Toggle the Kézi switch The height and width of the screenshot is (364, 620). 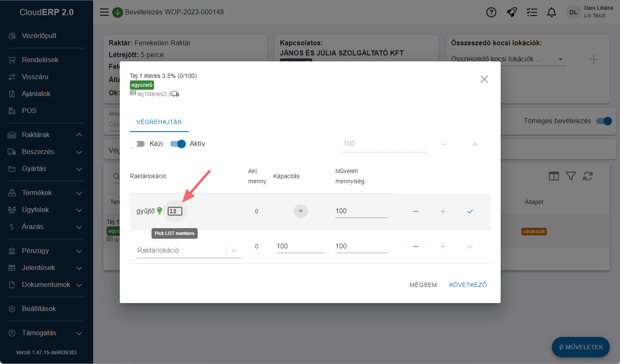point(138,144)
